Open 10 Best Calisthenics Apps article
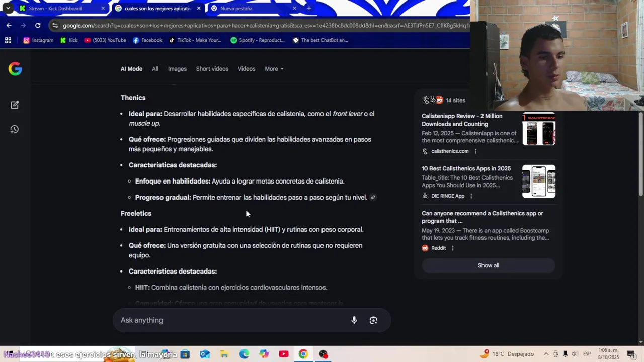The image size is (644, 362). click(466, 168)
